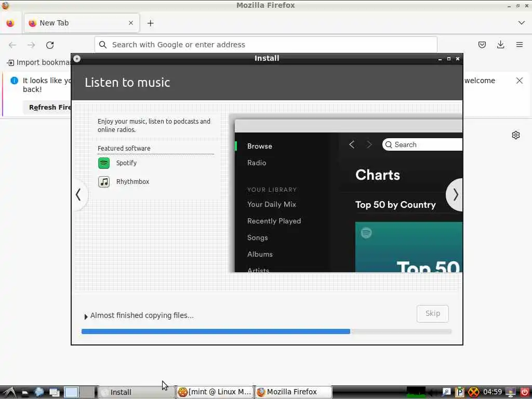Go to previous installer slide arrow
Screen dimensions: 532x399
79,195
